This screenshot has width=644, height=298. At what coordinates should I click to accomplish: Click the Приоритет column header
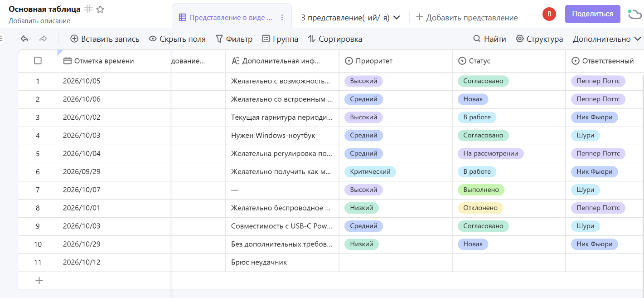(x=396, y=61)
